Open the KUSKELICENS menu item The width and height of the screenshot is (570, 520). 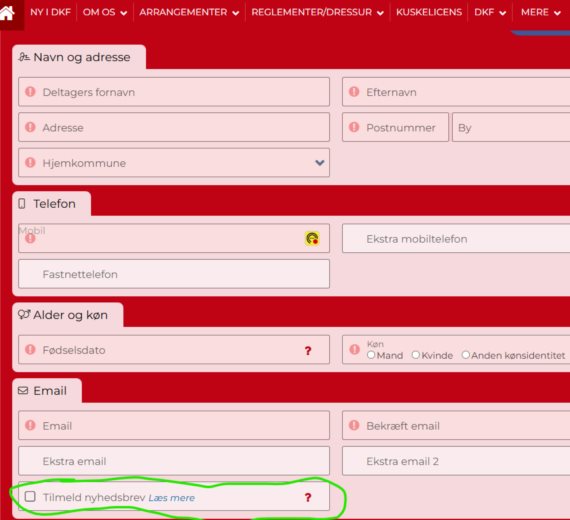point(429,12)
